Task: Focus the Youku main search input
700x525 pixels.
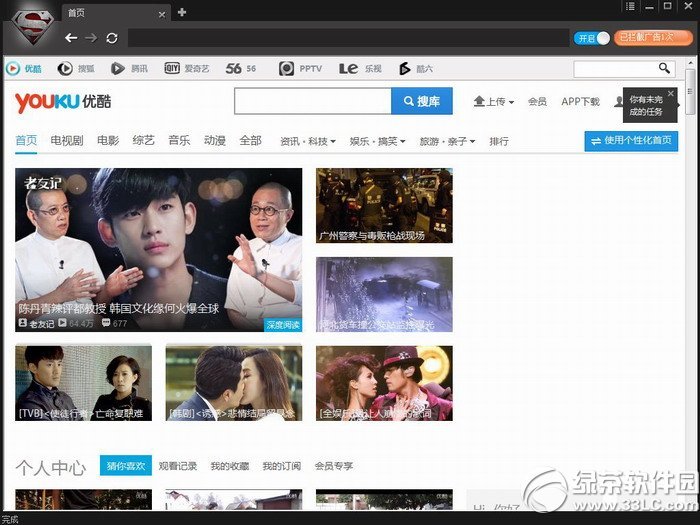Action: (312, 101)
